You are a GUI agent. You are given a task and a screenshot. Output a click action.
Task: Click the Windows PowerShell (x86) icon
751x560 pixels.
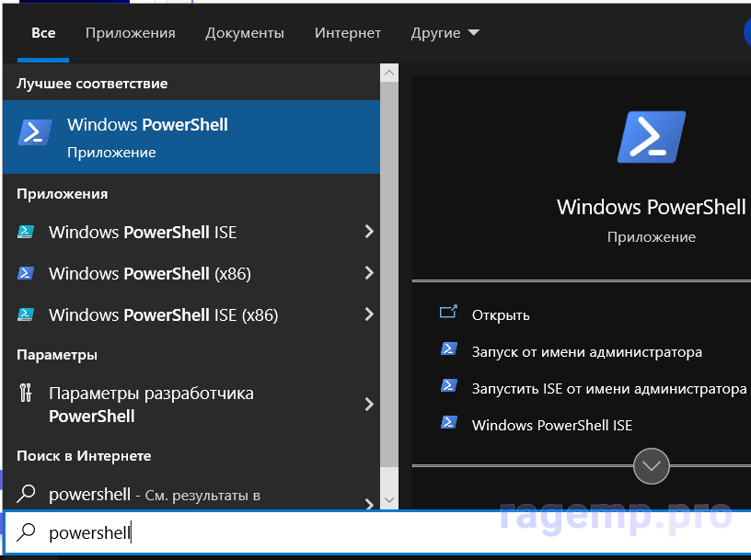point(26,273)
